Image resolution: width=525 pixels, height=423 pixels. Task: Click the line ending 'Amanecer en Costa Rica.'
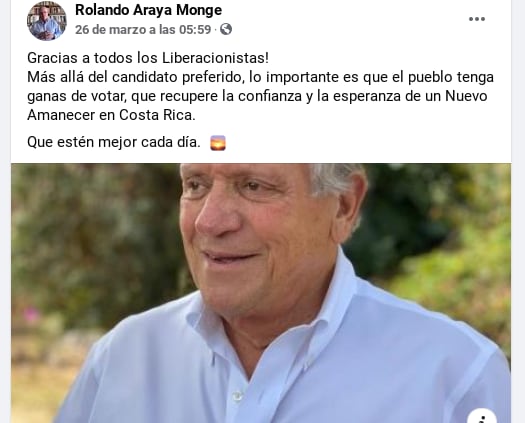pyautogui.click(x=111, y=115)
